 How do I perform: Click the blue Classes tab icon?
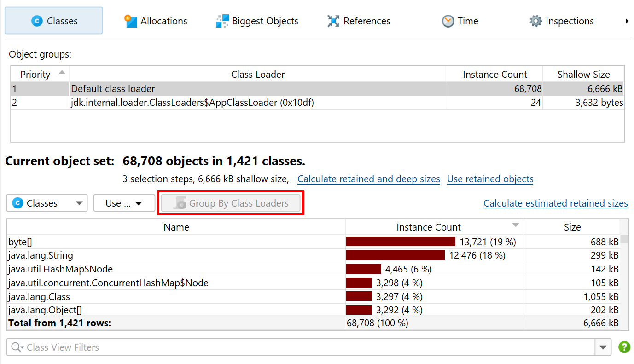point(37,21)
